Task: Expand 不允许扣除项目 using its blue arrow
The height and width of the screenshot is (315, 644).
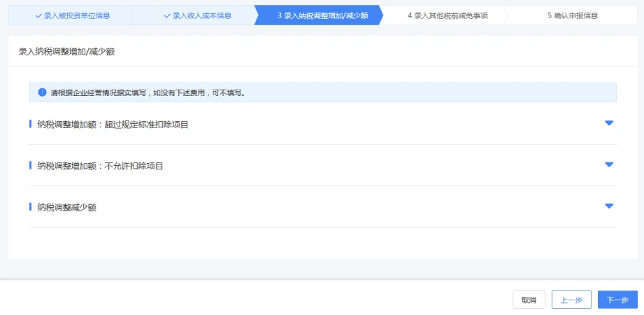Action: coord(608,164)
